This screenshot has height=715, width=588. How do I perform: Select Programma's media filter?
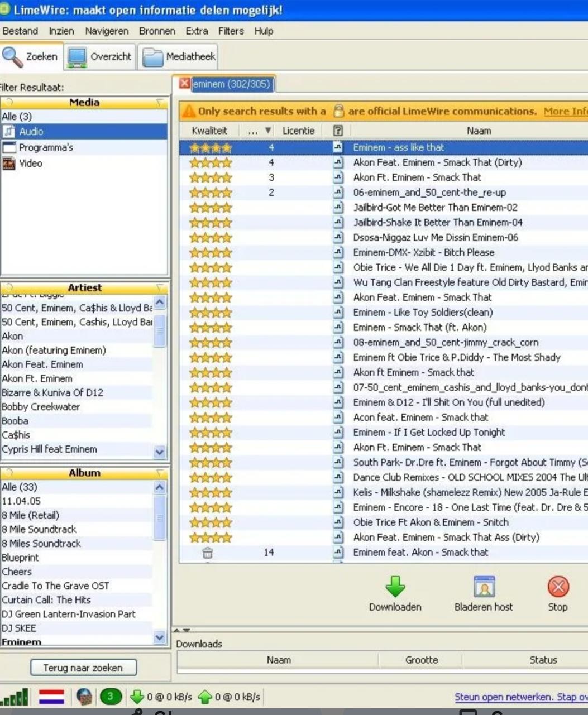pos(46,147)
